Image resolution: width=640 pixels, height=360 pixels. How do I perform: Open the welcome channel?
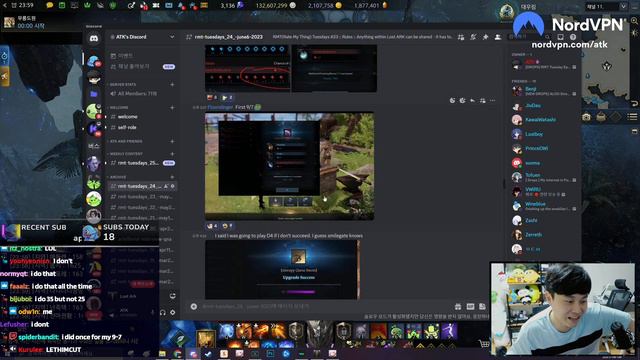point(142,117)
